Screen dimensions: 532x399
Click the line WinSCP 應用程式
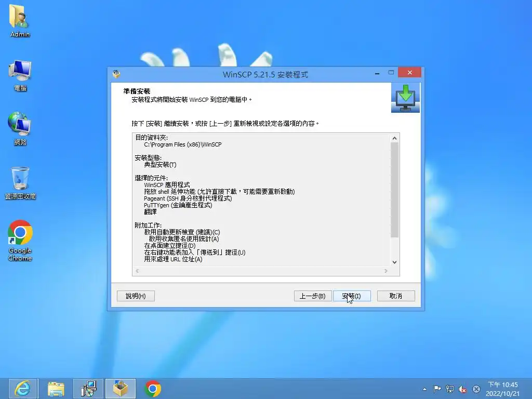[x=167, y=185]
